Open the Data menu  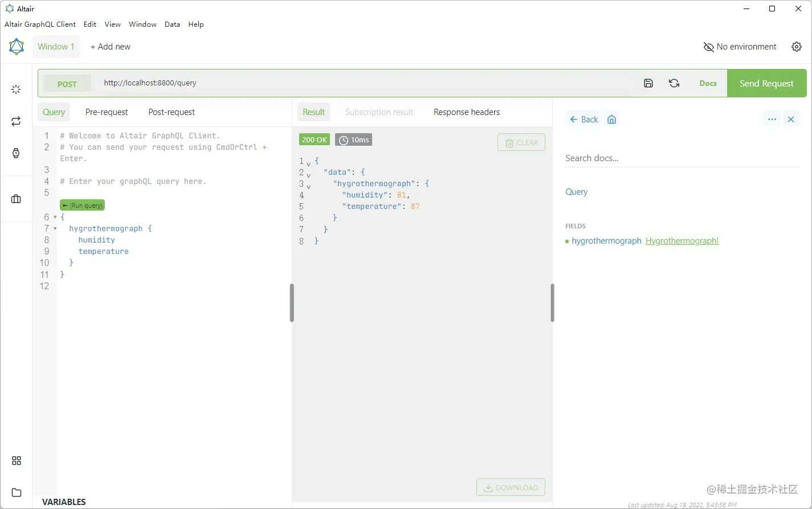coord(172,24)
